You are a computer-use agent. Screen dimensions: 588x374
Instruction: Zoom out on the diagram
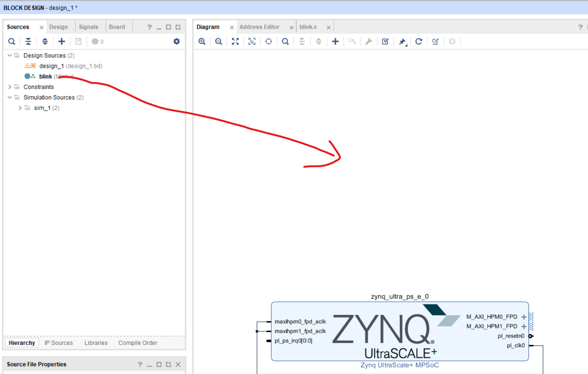pyautogui.click(x=218, y=42)
